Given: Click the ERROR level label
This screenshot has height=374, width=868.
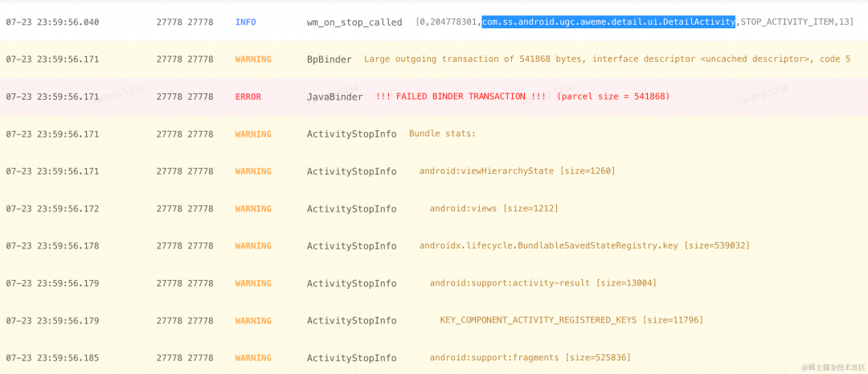Looking at the screenshot, I should (248, 97).
